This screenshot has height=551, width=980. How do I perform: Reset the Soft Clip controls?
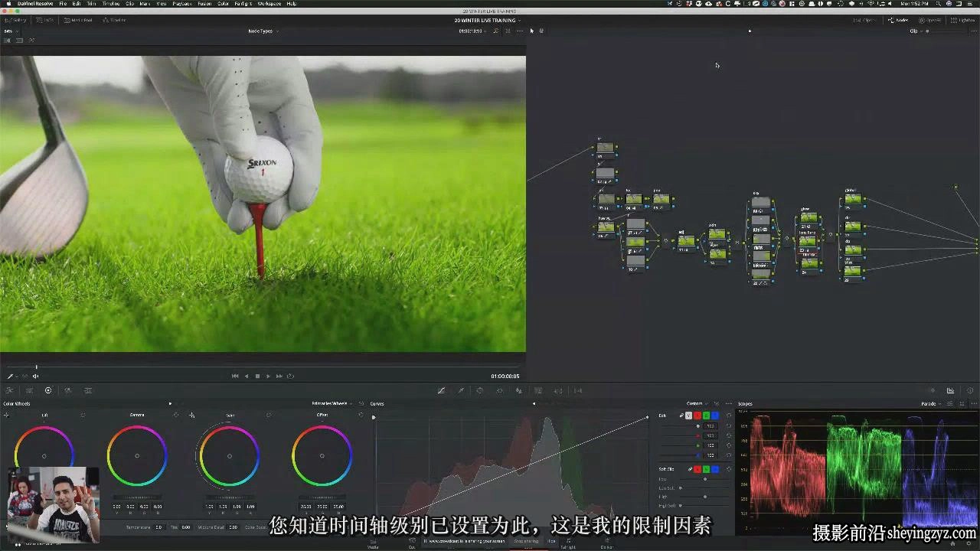729,469
